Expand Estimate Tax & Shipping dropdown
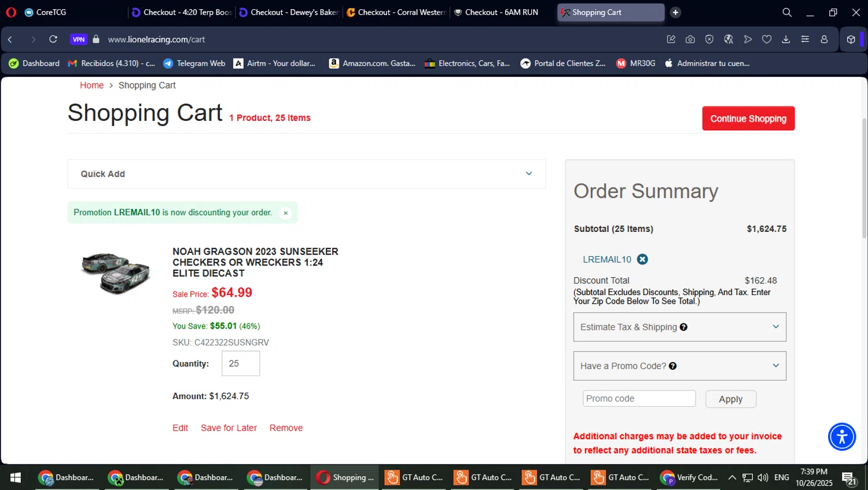868x490 pixels. (680, 327)
